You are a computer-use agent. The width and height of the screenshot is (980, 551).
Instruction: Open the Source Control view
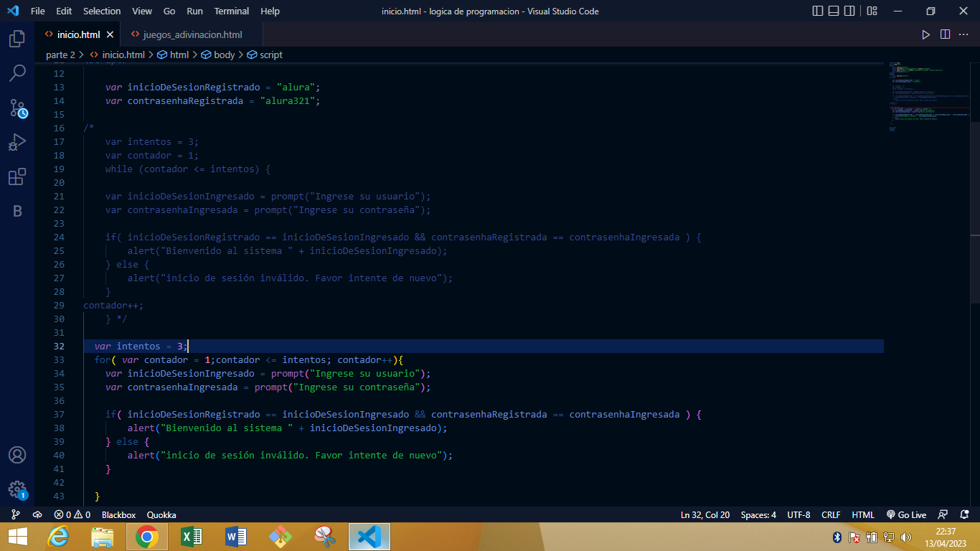click(17, 108)
